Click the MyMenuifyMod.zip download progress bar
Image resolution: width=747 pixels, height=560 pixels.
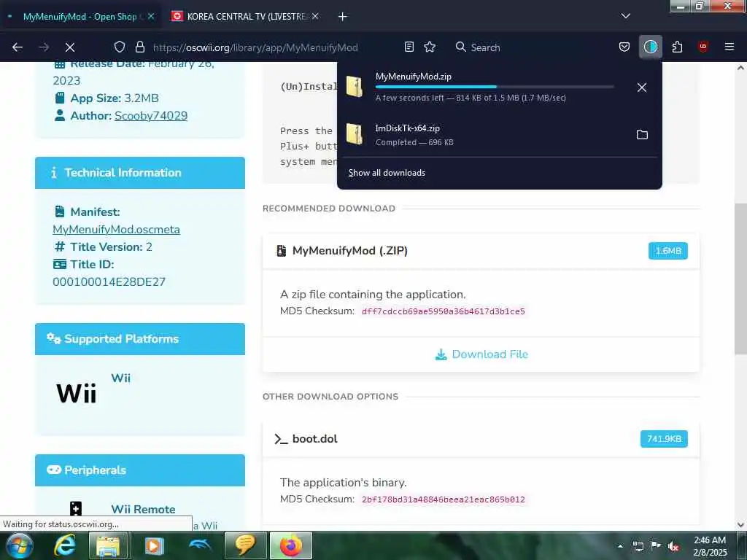click(495, 87)
